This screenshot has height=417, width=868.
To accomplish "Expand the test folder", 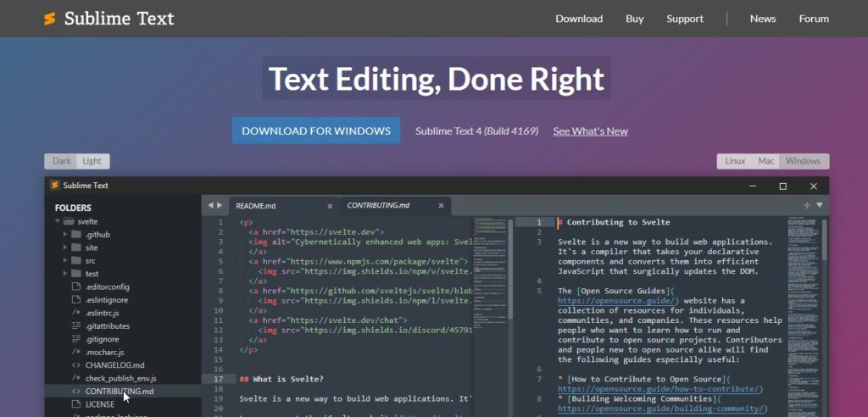I will 65,274.
